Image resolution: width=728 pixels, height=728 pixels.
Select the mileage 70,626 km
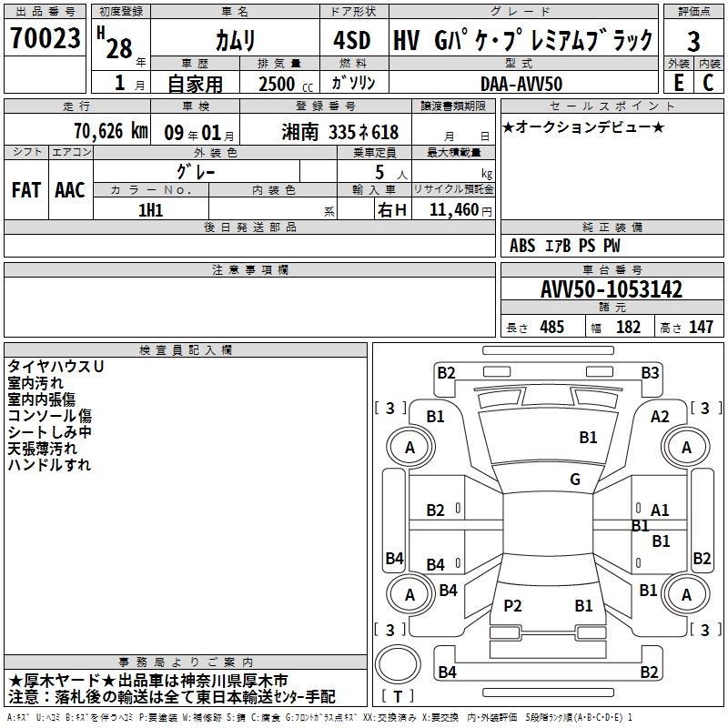click(111, 131)
